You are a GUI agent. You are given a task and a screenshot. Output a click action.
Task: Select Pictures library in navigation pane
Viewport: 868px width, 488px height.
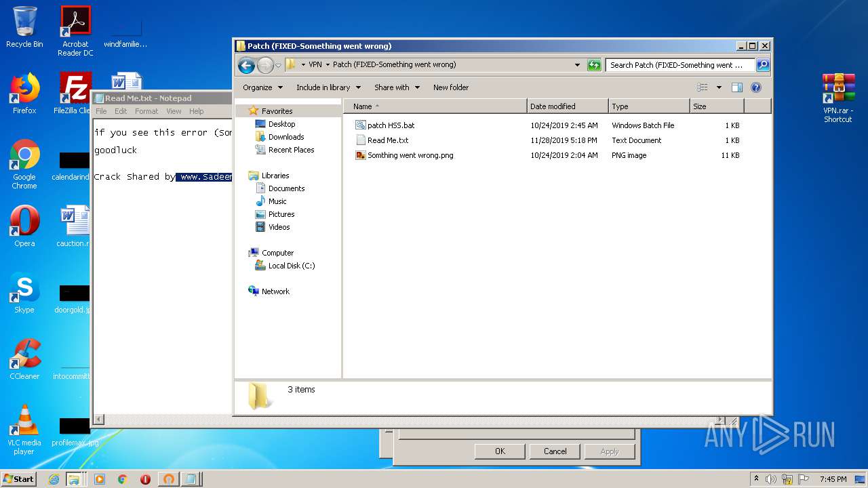coord(281,214)
